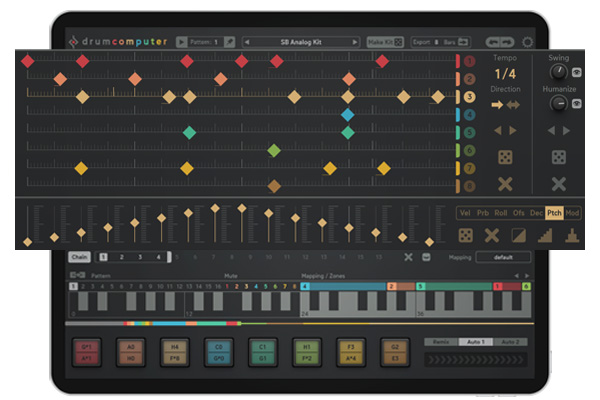
Task: Select chain slot 4
Action: pos(158,257)
